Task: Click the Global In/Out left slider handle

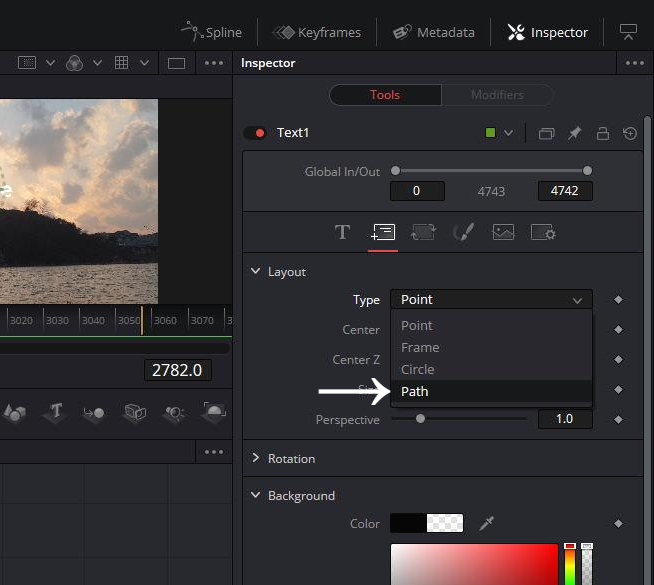Action: (x=395, y=170)
